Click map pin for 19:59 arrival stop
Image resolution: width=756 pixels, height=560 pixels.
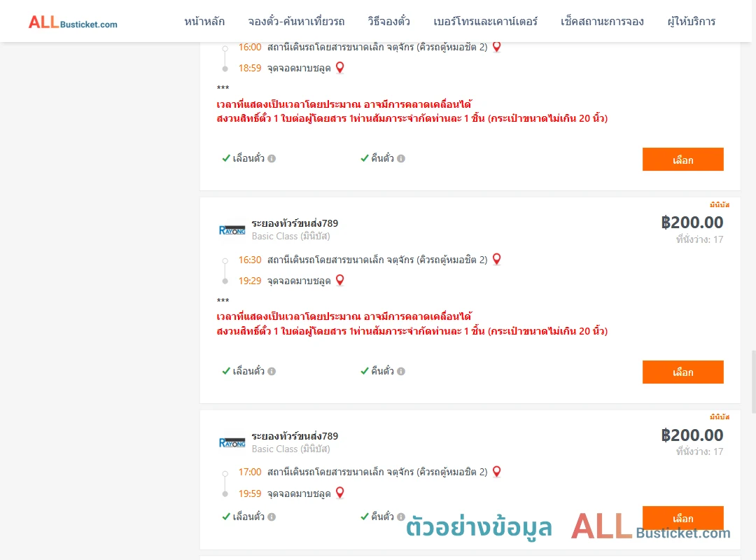[x=340, y=493]
